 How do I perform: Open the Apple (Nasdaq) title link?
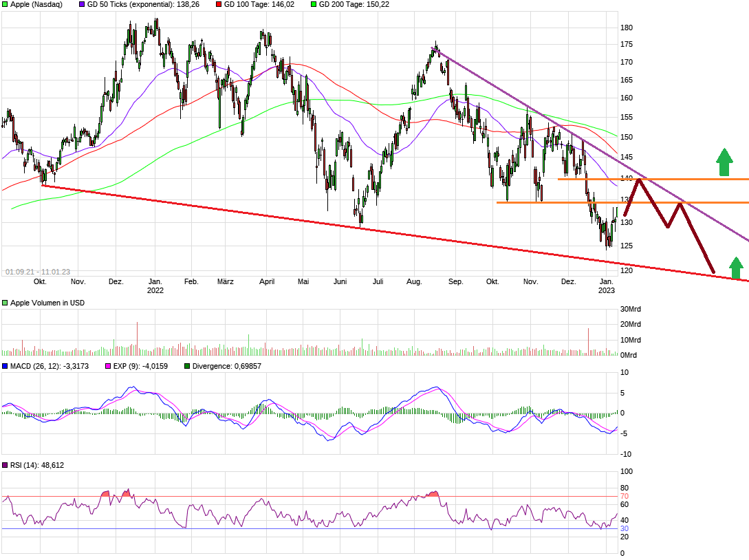pos(38,5)
